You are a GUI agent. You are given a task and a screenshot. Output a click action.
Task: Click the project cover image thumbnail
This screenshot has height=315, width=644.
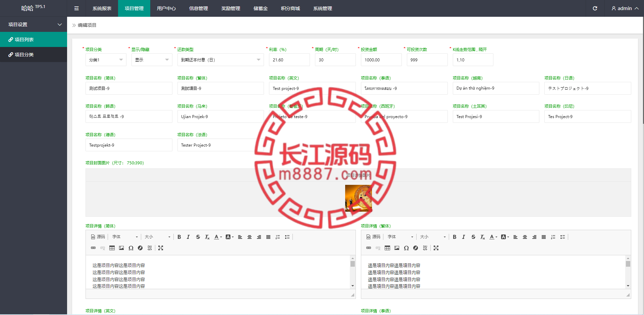[359, 198]
